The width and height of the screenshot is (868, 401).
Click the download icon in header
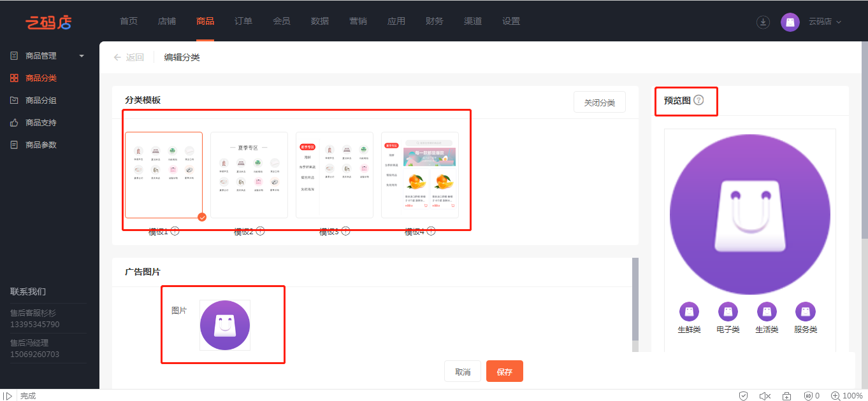tap(763, 22)
